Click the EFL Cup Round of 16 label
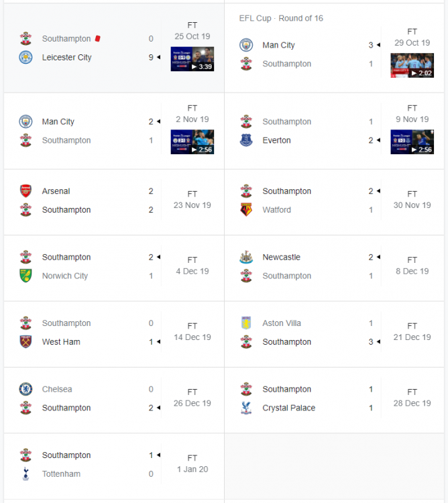 pyautogui.click(x=281, y=18)
